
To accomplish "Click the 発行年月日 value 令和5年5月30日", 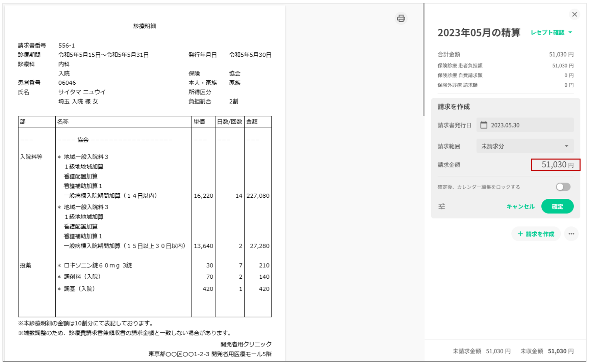I will coord(250,55).
